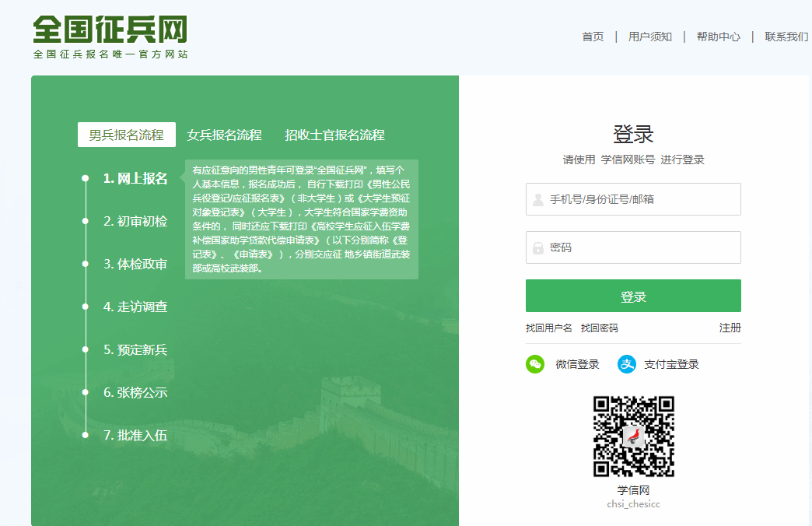This screenshot has width=812, height=526.
Task: Click the Alipay login icon
Action: (627, 364)
